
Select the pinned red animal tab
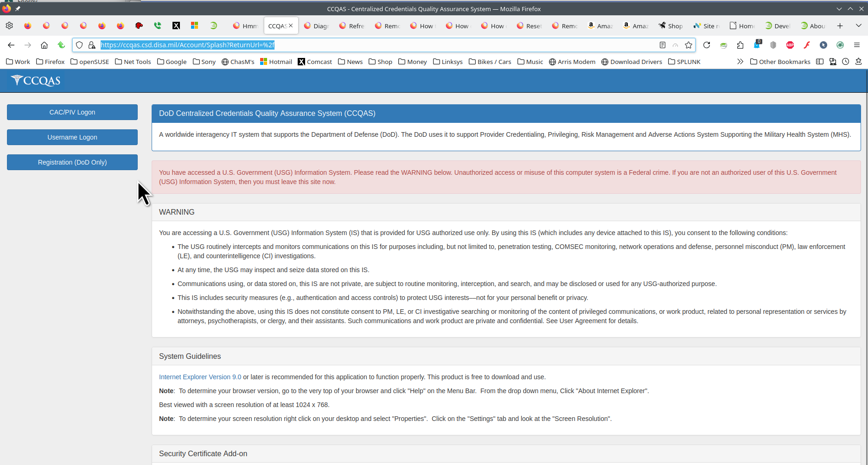139,25
